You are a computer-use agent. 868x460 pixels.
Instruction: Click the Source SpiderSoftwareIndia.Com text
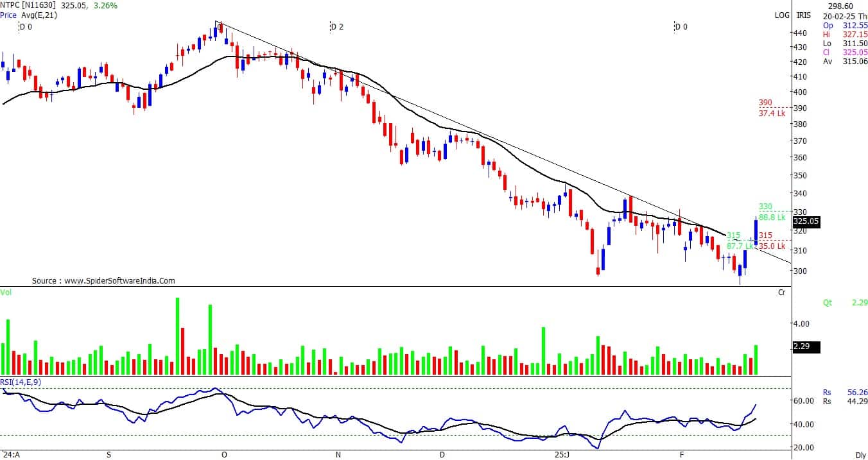[103, 281]
